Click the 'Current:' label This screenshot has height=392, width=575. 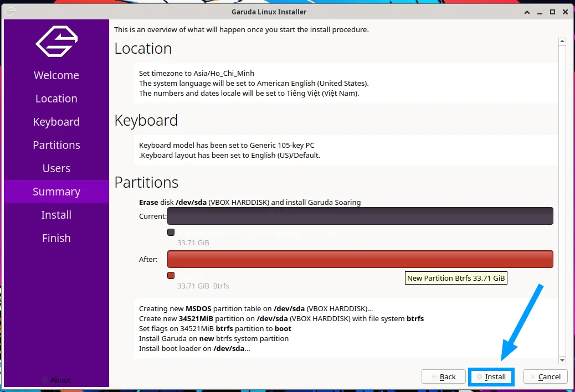(x=152, y=216)
